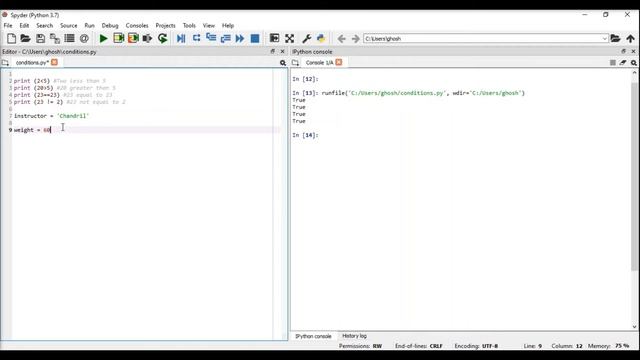Expand the working directory dropdown arrow
This screenshot has width=640, height=360.
tap(604, 38)
